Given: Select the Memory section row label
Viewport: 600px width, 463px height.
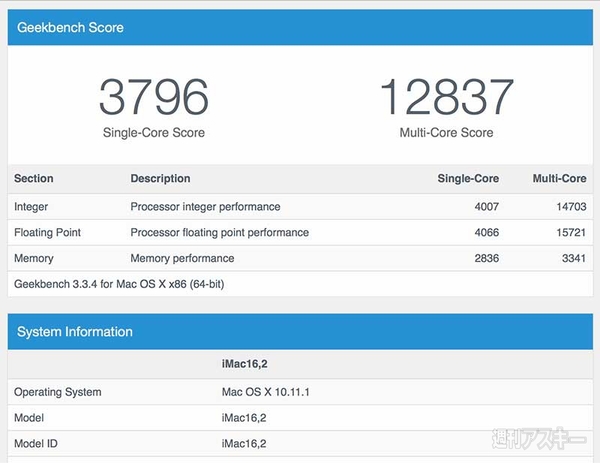Looking at the screenshot, I should pyautogui.click(x=34, y=258).
